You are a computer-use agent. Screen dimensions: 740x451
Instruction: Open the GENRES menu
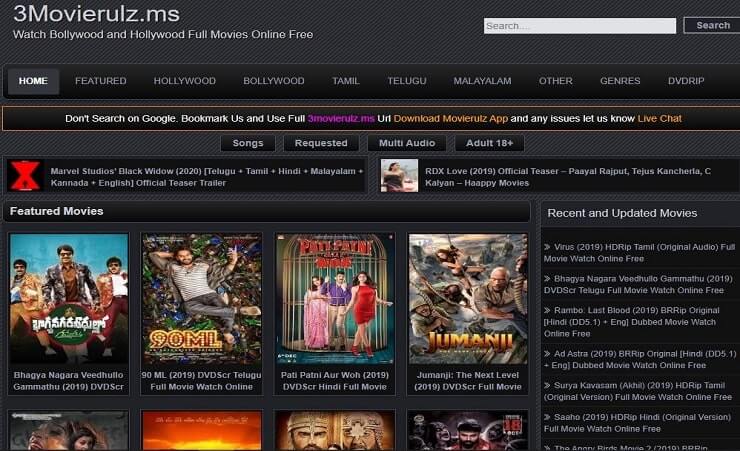pyautogui.click(x=620, y=81)
